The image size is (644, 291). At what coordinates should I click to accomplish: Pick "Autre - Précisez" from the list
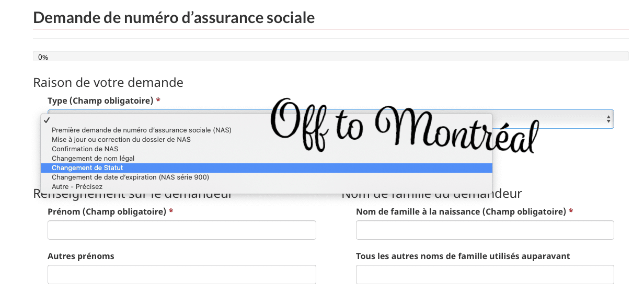77,186
